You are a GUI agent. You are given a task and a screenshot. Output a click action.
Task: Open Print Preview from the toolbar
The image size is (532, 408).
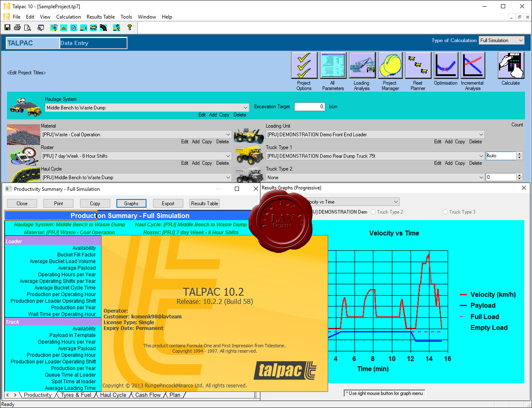27,27
